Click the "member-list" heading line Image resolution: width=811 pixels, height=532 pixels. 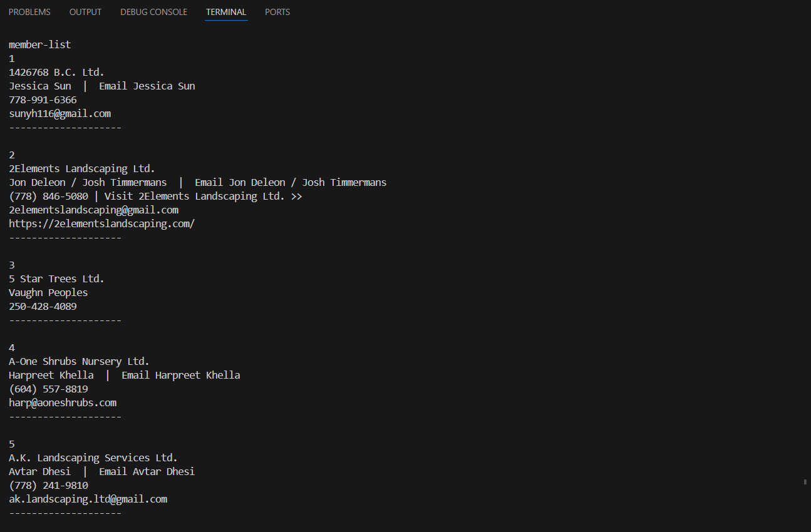click(x=39, y=44)
